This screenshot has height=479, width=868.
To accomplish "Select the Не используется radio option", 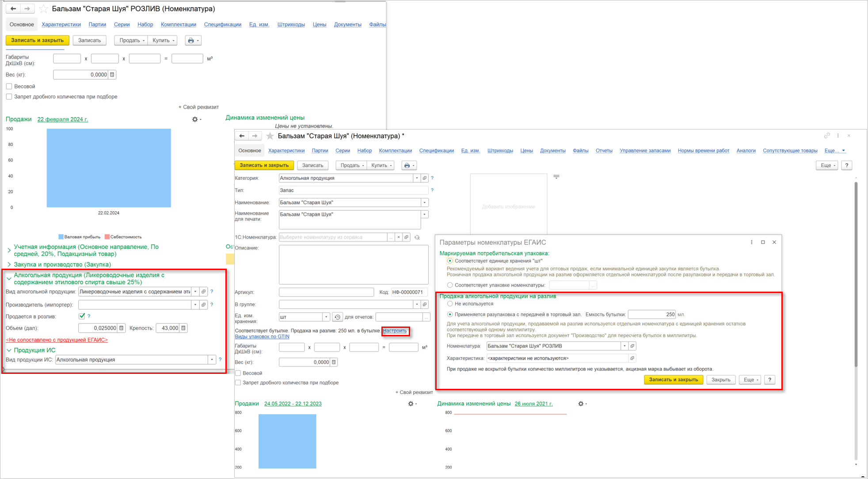I will (450, 304).
